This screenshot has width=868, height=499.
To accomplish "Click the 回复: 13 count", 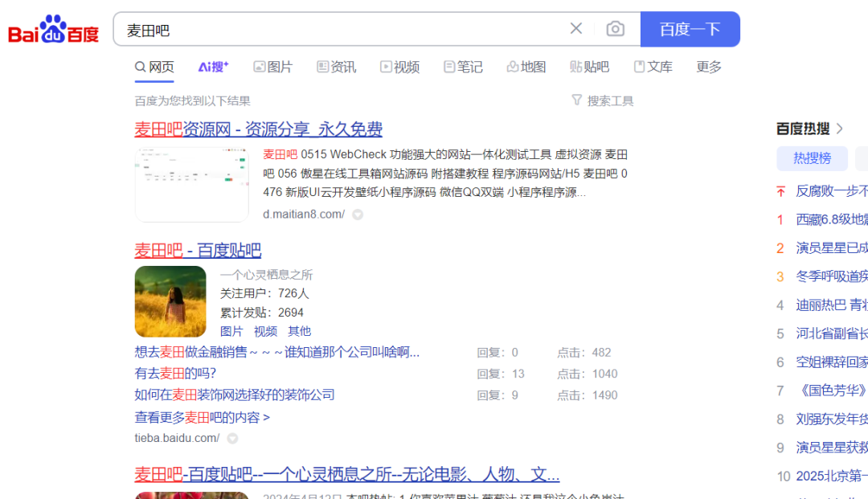I will click(x=501, y=374).
